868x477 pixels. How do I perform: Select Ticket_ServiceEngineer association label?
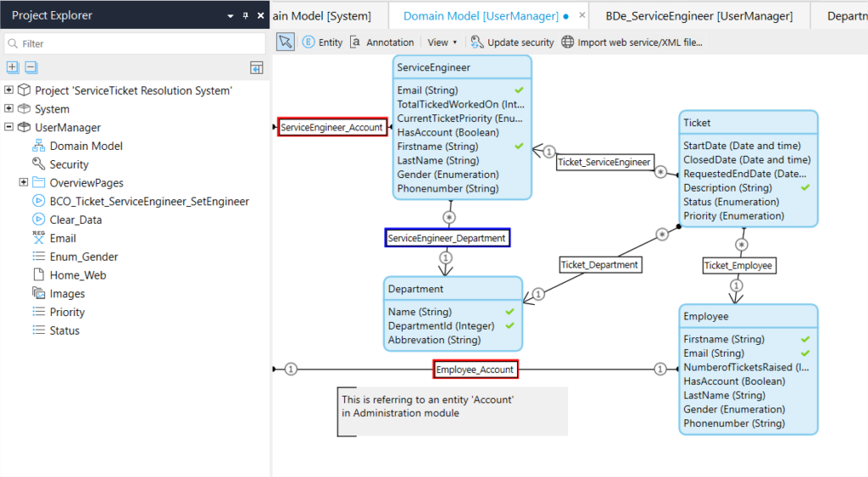tap(604, 162)
